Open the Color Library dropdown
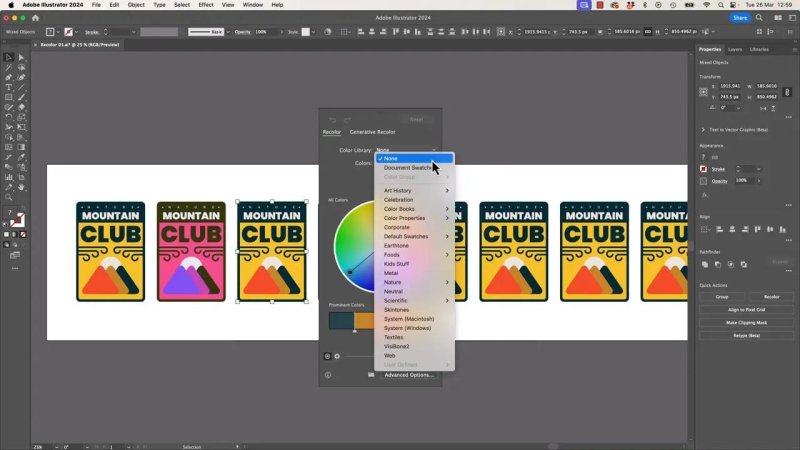Screen dimensions: 800x450 pyautogui.click(x=407, y=150)
